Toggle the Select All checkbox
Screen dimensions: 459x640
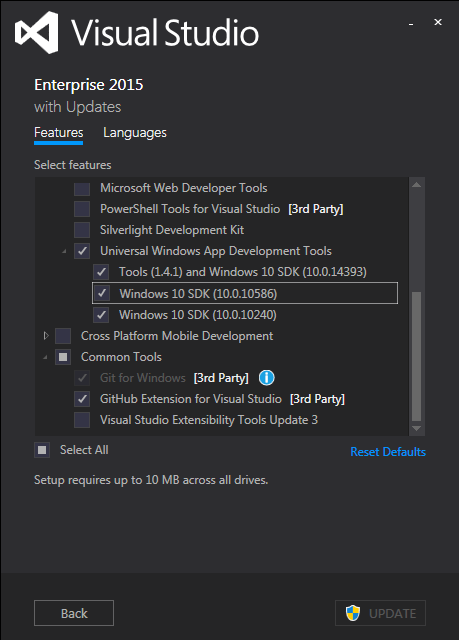[42, 450]
